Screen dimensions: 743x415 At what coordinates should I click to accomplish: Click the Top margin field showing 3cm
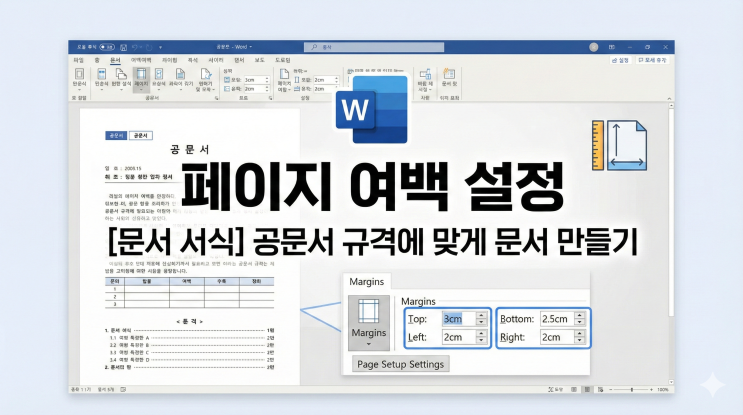(x=458, y=319)
